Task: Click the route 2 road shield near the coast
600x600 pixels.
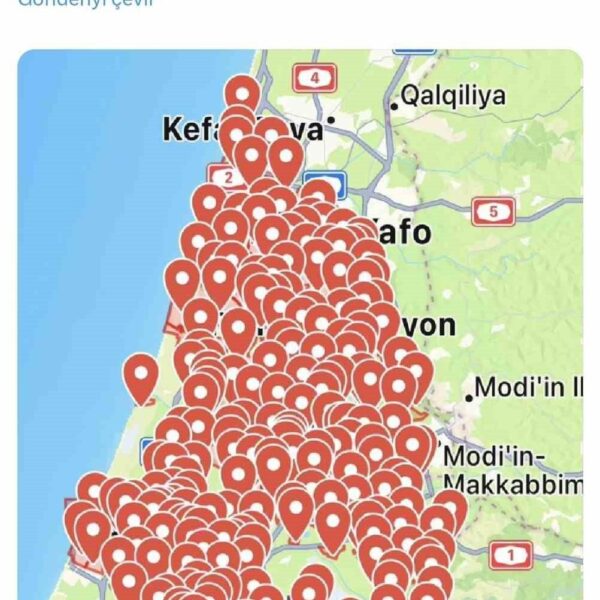Action: coord(225,177)
